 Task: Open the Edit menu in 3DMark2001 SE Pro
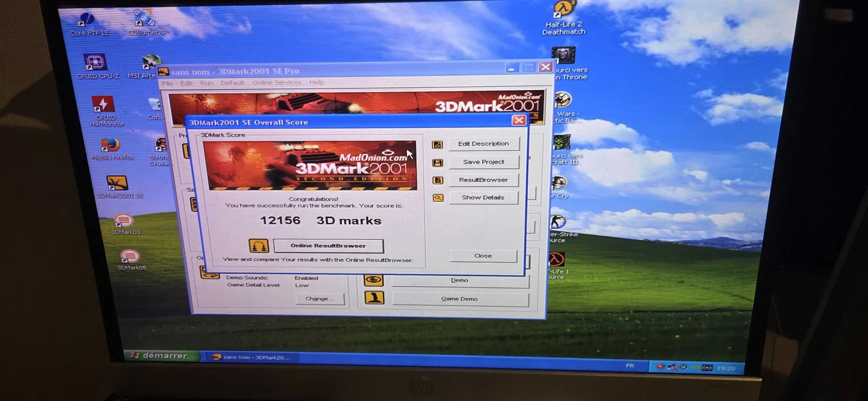pyautogui.click(x=187, y=83)
